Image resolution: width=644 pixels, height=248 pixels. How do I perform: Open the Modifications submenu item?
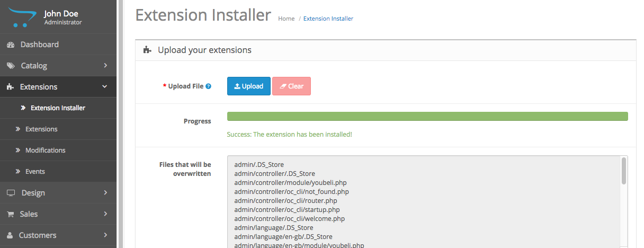point(45,150)
